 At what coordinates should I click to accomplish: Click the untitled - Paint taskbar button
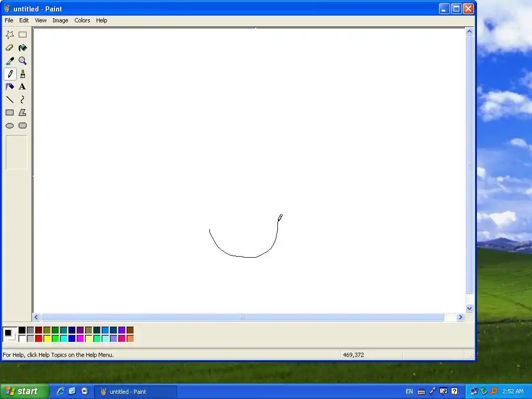tap(136, 392)
